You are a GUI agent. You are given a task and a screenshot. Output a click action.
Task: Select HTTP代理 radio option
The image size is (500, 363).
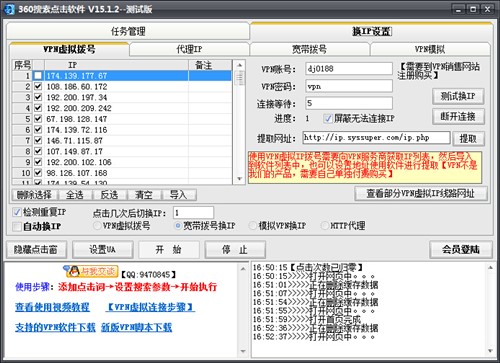click(x=324, y=226)
